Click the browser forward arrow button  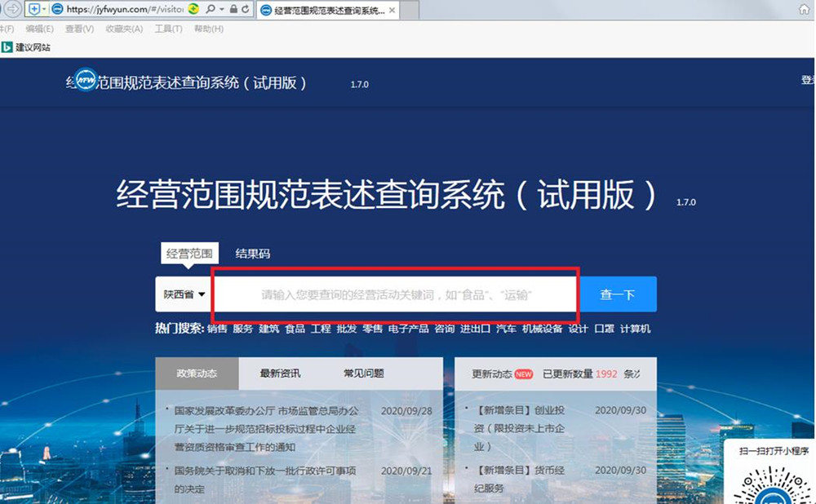pos(13,9)
